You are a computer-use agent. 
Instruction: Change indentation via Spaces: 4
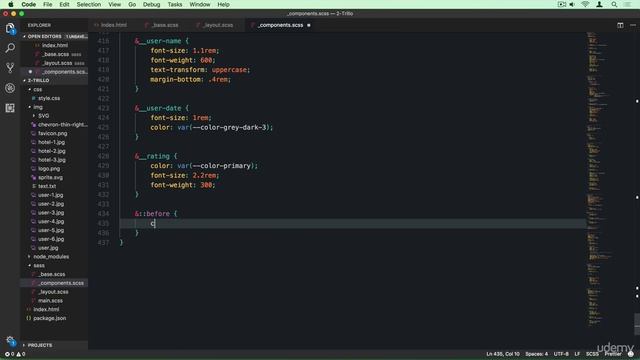point(537,354)
